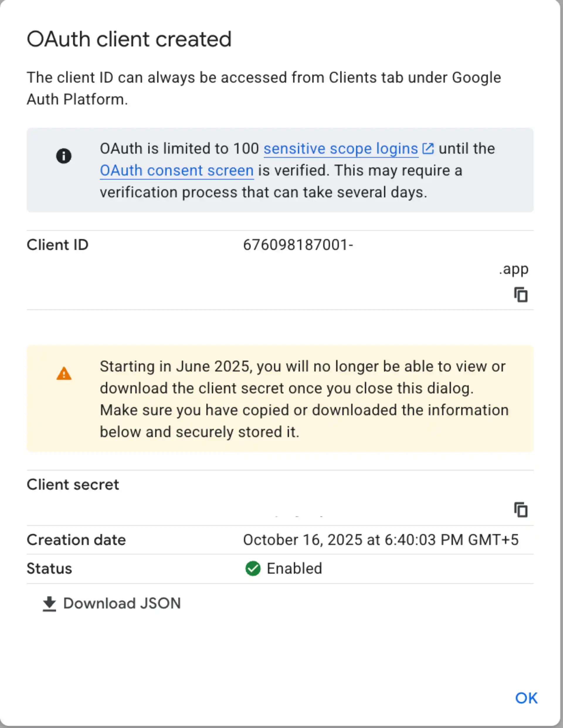Open the OAuth consent screen link
The height and width of the screenshot is (728, 563).
point(176,170)
